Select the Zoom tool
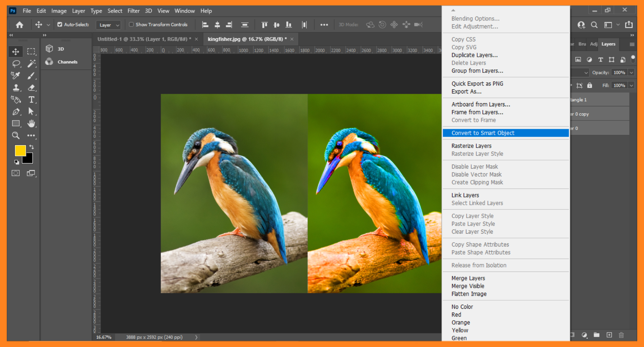 pyautogui.click(x=16, y=135)
